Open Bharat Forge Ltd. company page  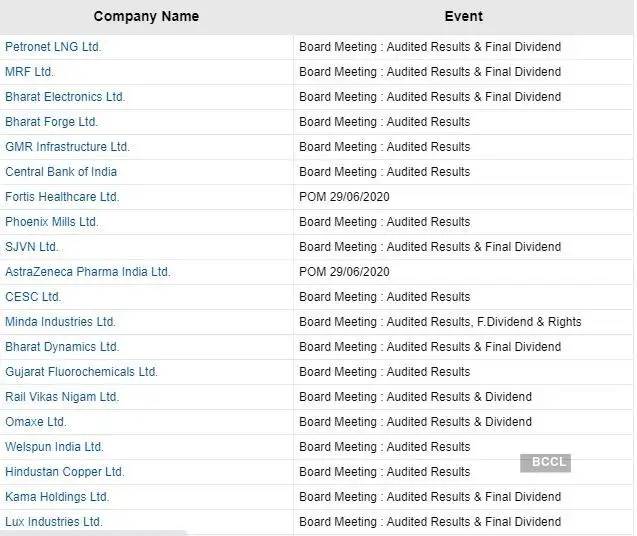click(51, 122)
